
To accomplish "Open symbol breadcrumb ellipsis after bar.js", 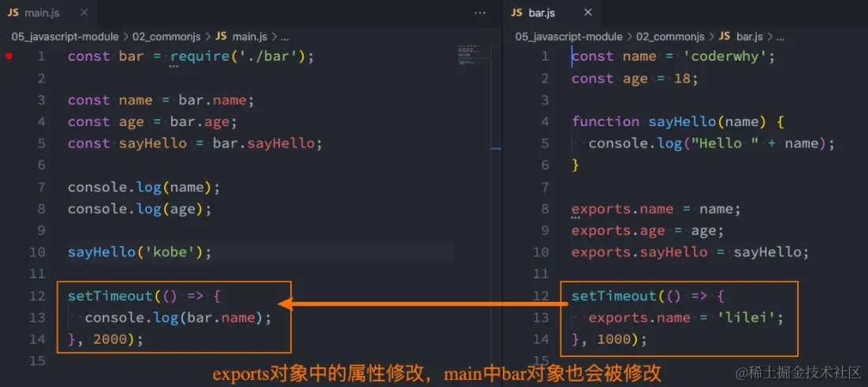I will (780, 36).
